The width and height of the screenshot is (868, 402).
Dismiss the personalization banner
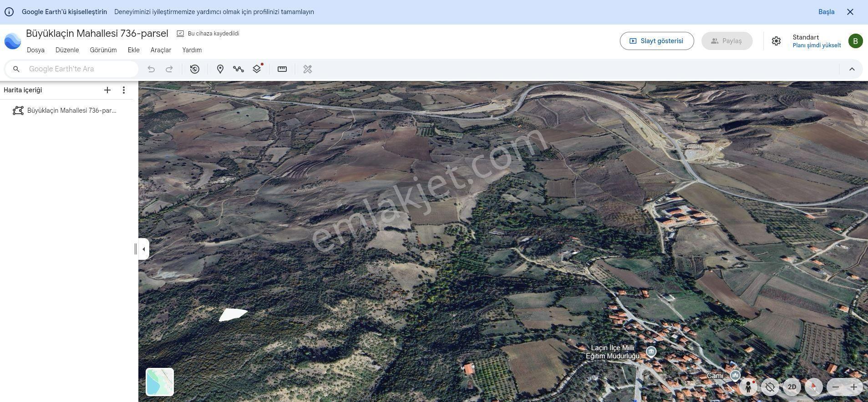coord(850,12)
